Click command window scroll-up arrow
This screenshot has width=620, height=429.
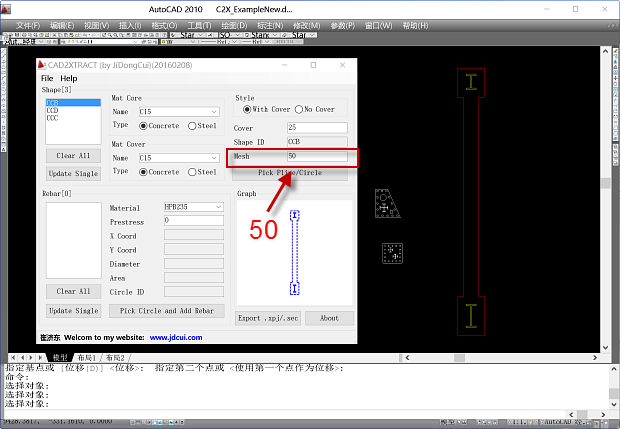point(614,369)
